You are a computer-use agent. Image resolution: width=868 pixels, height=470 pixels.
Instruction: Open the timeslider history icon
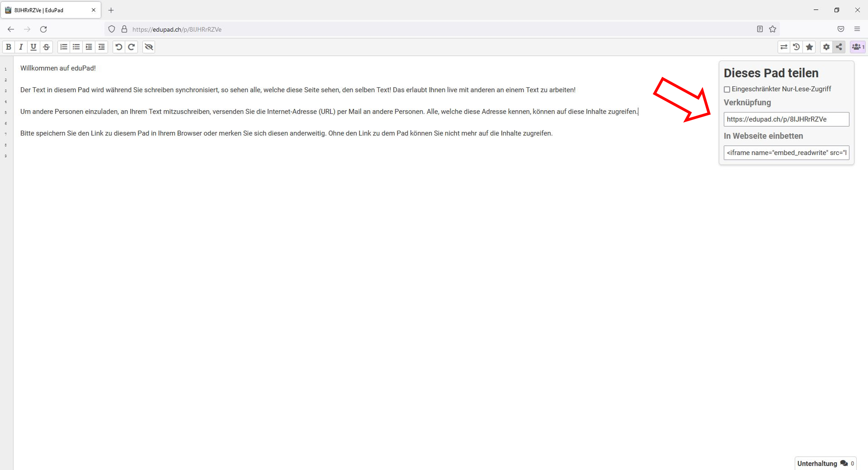pos(796,47)
